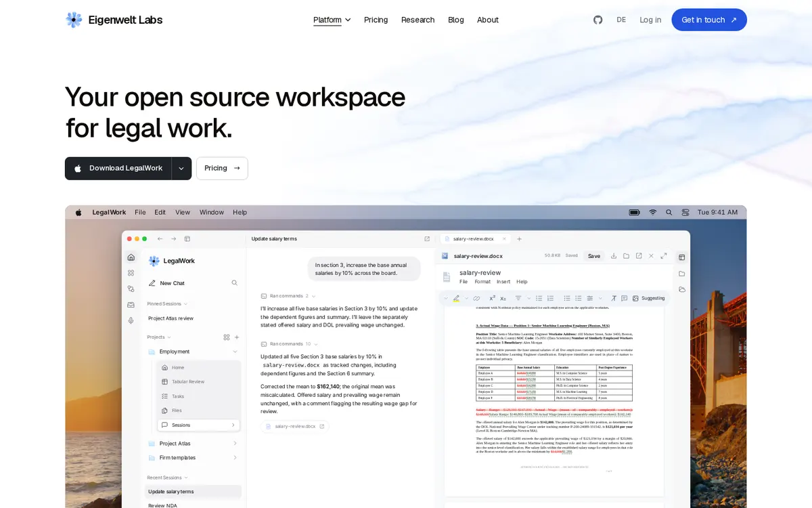Viewport: 812px width, 508px height.
Task: Pop out the Update salary terms chat
Action: 427,238
